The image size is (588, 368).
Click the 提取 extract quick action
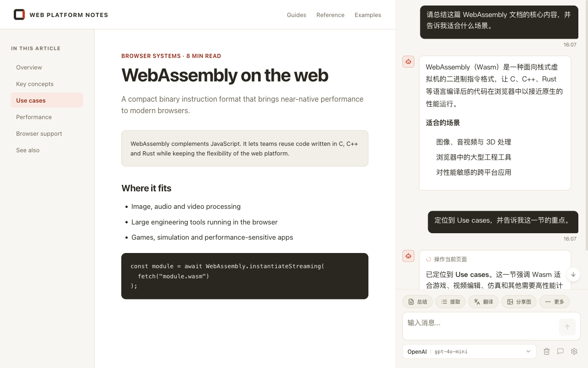click(451, 302)
